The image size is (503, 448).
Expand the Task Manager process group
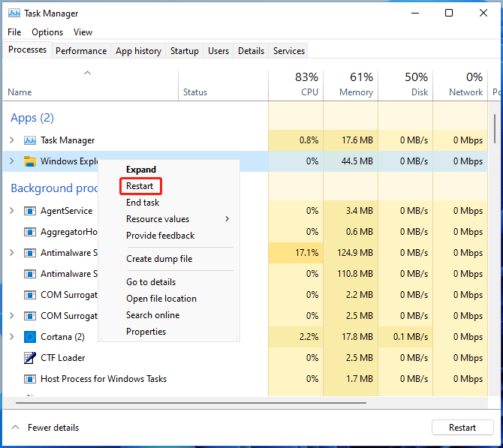coord(12,140)
